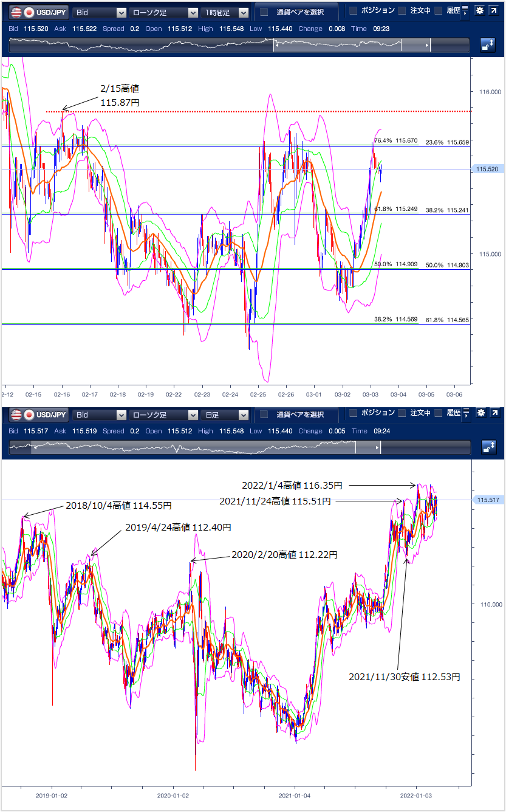This screenshot has width=506, height=812.
Task: Open the Bid dropdown in the upper chart
Action: coord(99,12)
